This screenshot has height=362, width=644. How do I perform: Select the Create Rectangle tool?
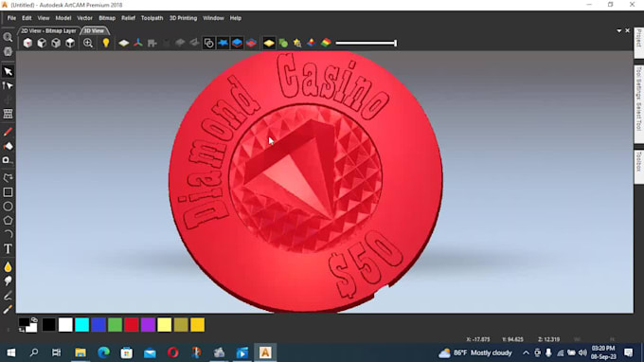[x=8, y=192]
